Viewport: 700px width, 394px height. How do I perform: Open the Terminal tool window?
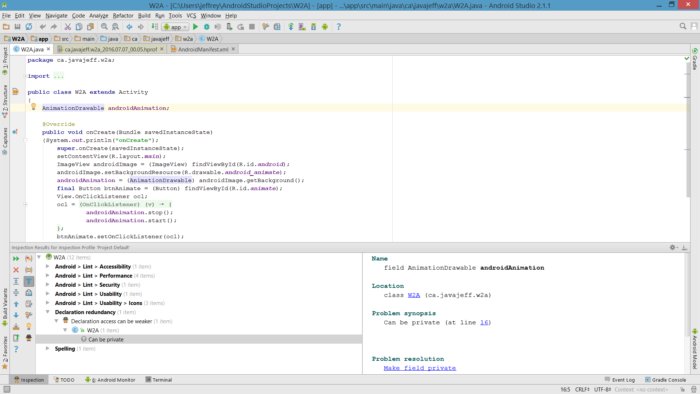158,380
